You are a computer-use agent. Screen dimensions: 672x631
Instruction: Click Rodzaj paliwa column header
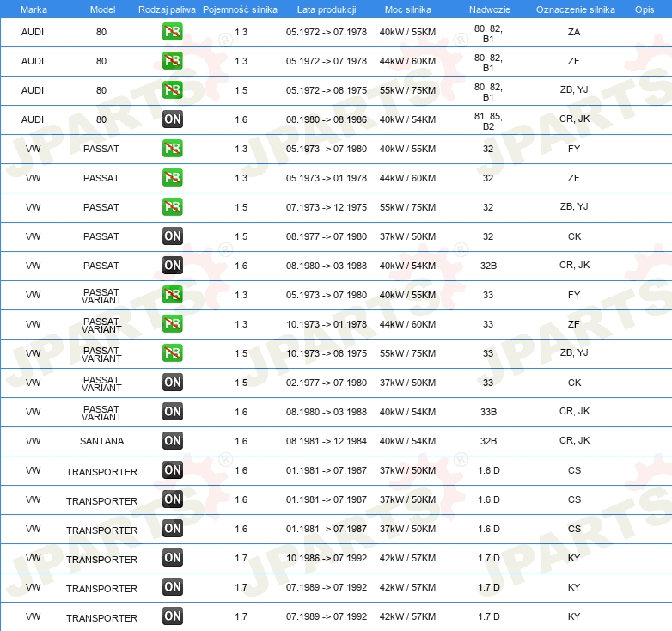[167, 9]
